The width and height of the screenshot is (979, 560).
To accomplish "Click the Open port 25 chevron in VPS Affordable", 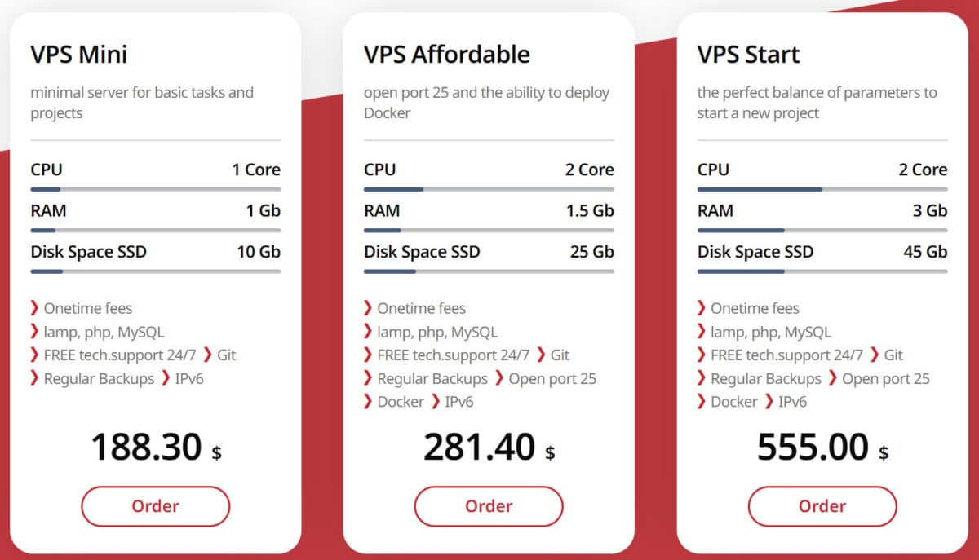I will pos(500,378).
